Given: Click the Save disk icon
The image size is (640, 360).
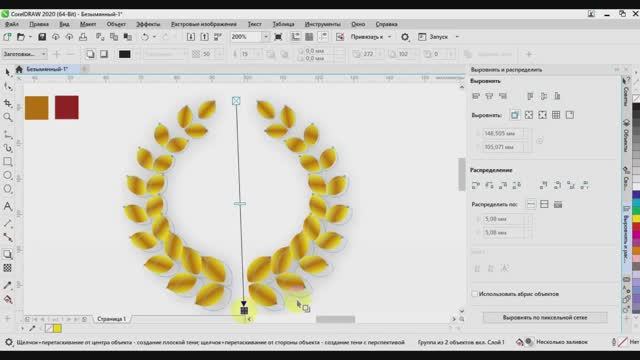Looking at the screenshot, I should click(42, 37).
